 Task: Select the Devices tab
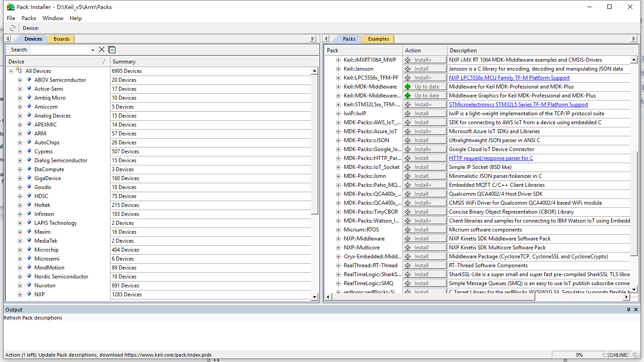pyautogui.click(x=33, y=39)
